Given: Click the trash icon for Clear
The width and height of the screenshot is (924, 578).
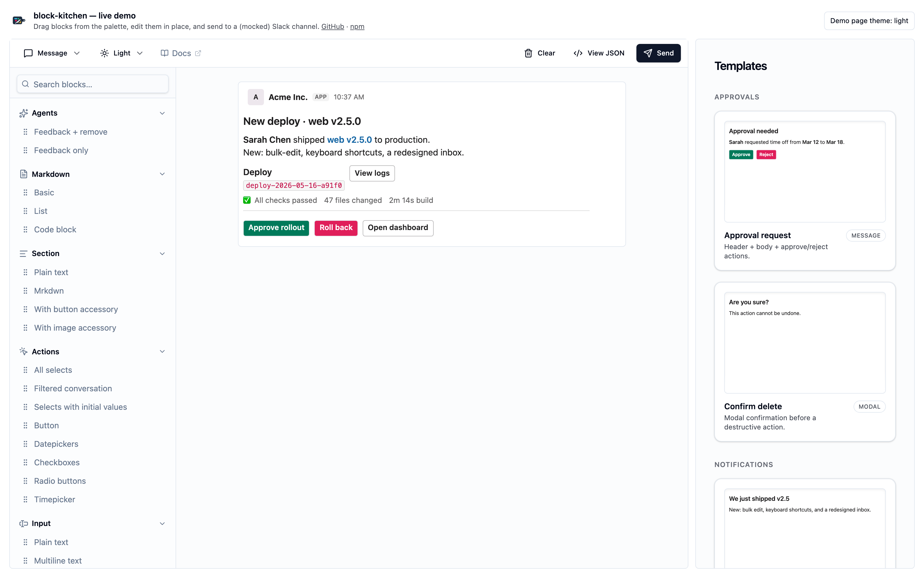Looking at the screenshot, I should [x=528, y=53].
